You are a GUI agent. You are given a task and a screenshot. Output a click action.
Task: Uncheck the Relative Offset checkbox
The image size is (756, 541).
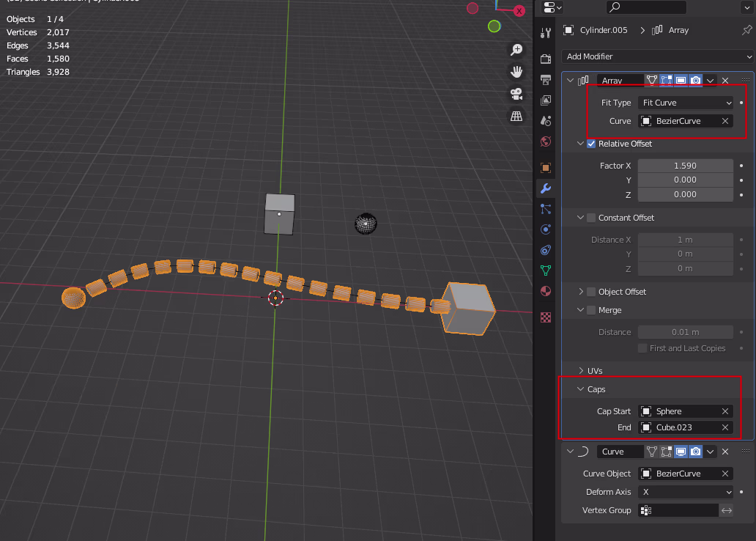coord(591,144)
